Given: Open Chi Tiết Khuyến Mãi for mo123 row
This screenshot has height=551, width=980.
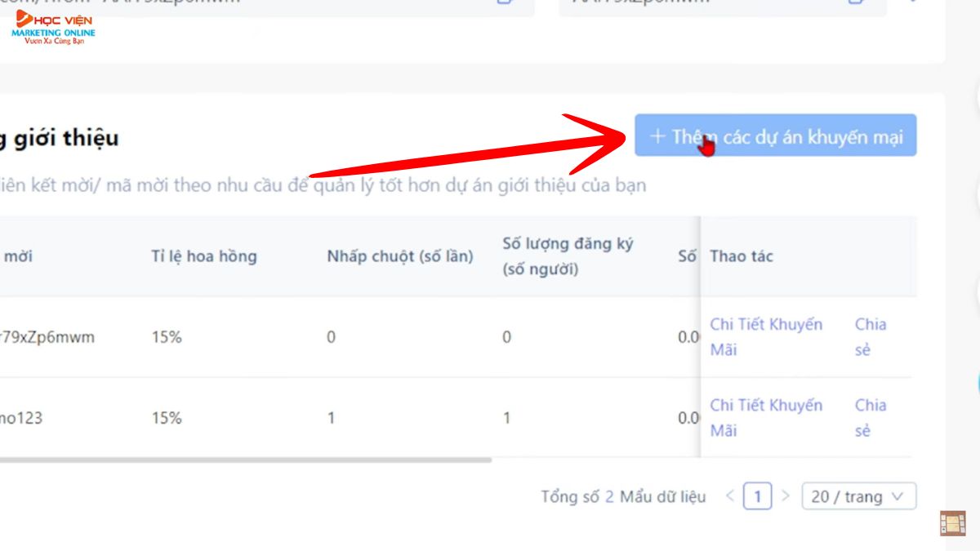Looking at the screenshot, I should point(766,418).
